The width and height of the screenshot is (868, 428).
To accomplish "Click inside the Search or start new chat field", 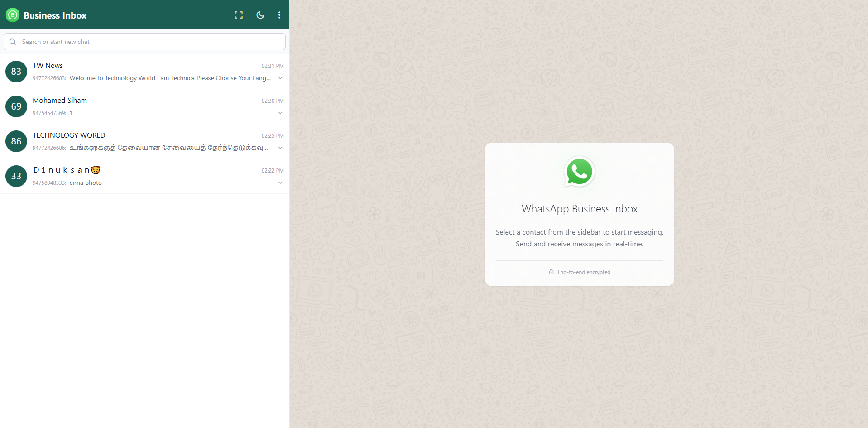I will click(x=144, y=42).
